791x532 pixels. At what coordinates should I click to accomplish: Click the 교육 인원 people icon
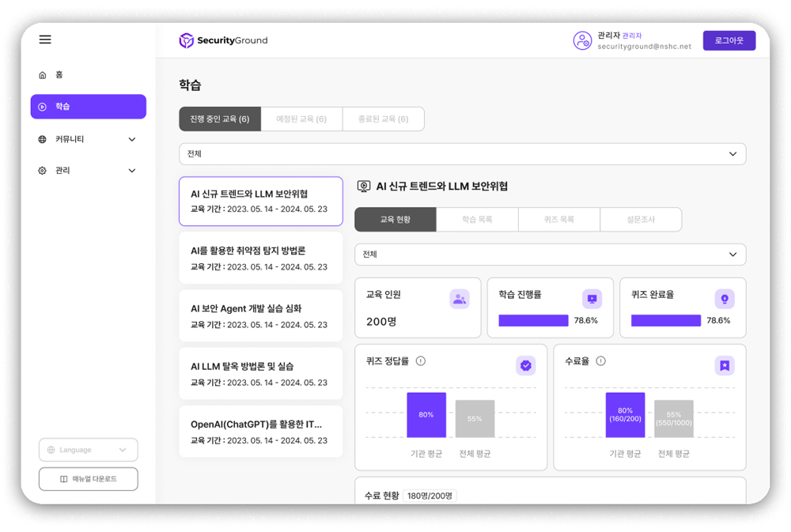tap(460, 299)
